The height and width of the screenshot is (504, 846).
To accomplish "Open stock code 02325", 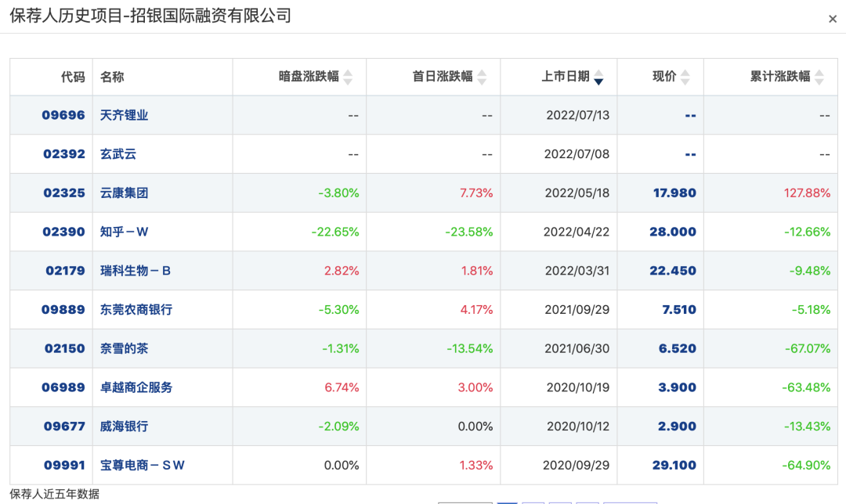I will tap(64, 193).
